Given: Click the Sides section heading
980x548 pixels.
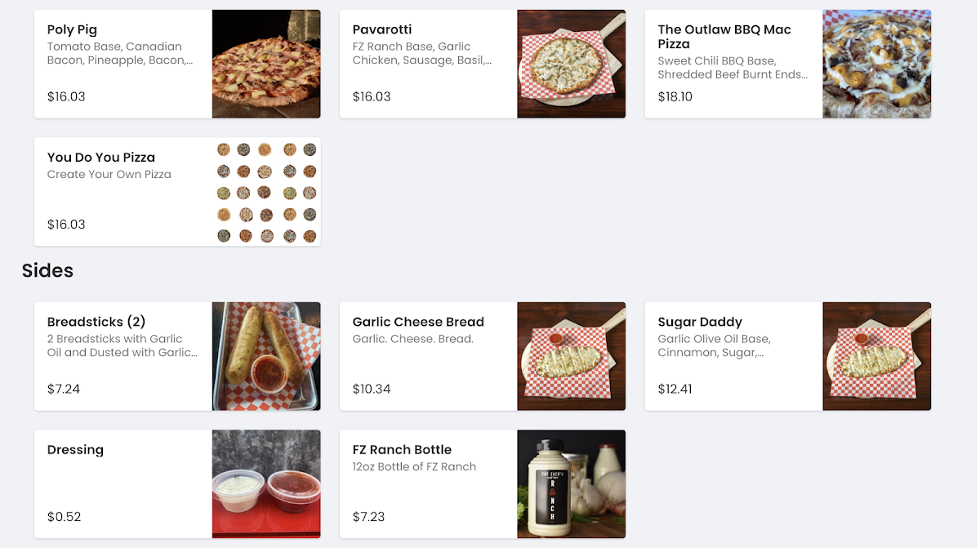Looking at the screenshot, I should pyautogui.click(x=47, y=270).
